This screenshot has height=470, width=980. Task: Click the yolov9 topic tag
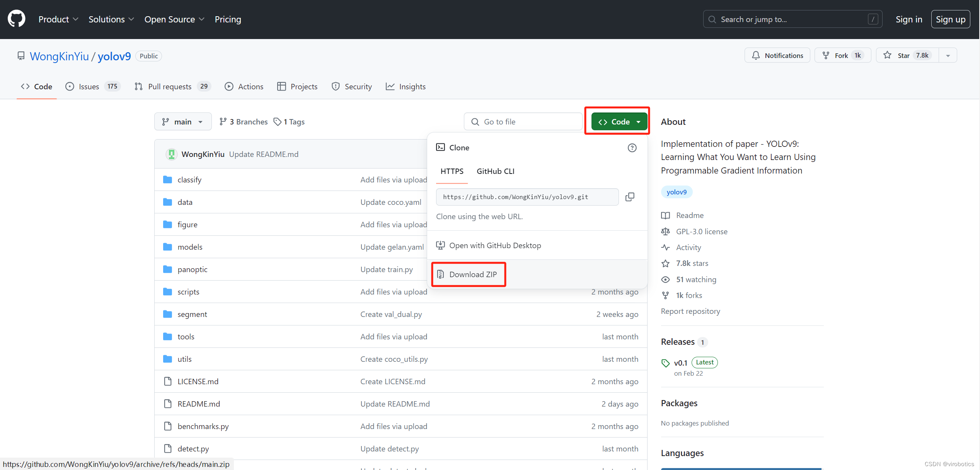[x=677, y=192]
